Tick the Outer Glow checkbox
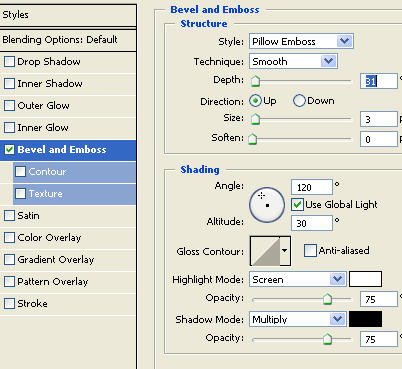Image resolution: width=402 pixels, height=369 pixels. pos(9,106)
